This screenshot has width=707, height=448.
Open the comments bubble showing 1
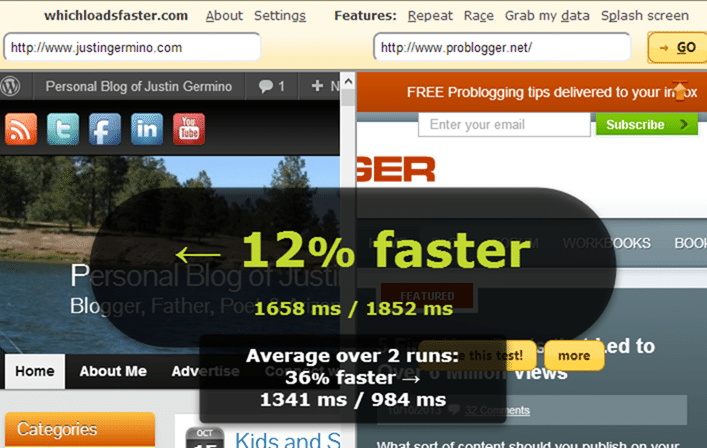[x=271, y=86]
